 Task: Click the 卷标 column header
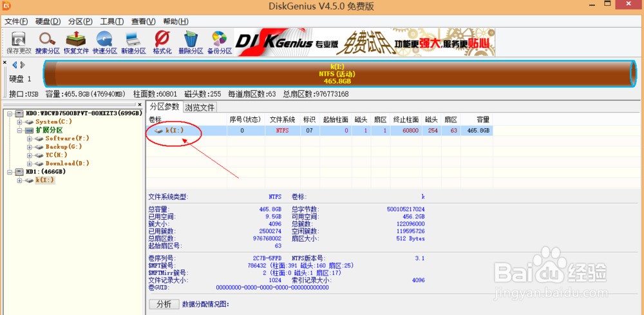click(x=187, y=120)
